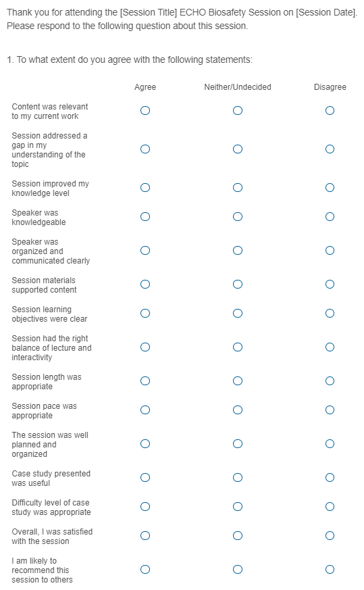Choose Agree for session pace was appropriate

[x=145, y=410]
